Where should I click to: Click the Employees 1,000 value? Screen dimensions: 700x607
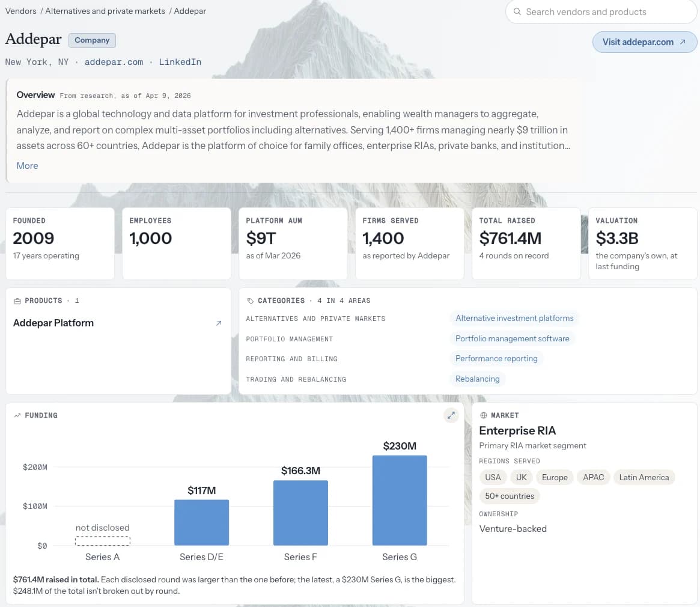pos(150,238)
